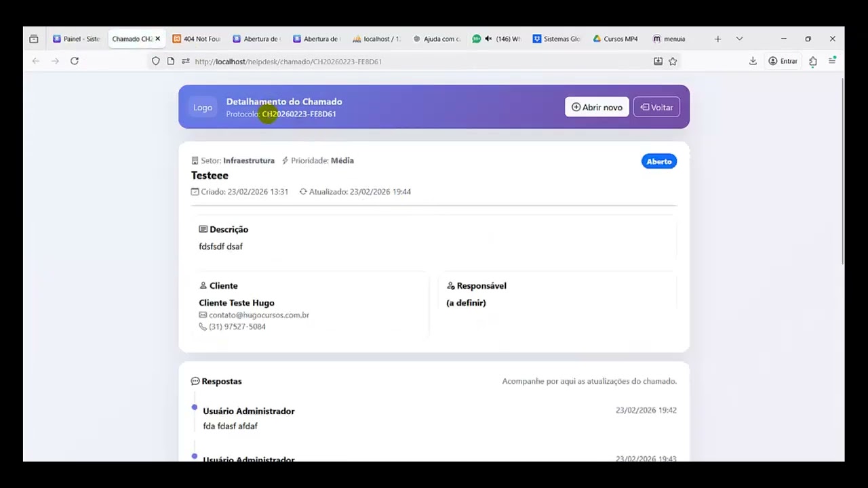Click the Criado calendar icon

195,192
